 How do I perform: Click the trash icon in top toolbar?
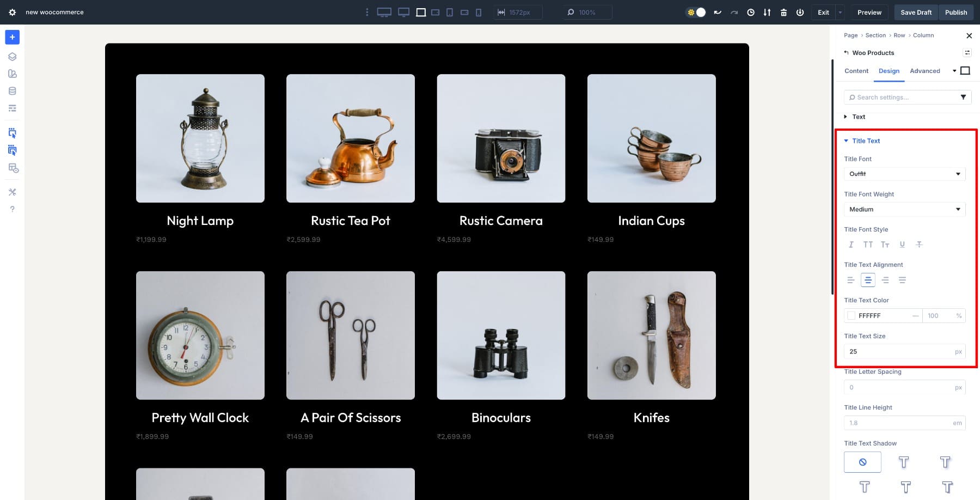[783, 12]
